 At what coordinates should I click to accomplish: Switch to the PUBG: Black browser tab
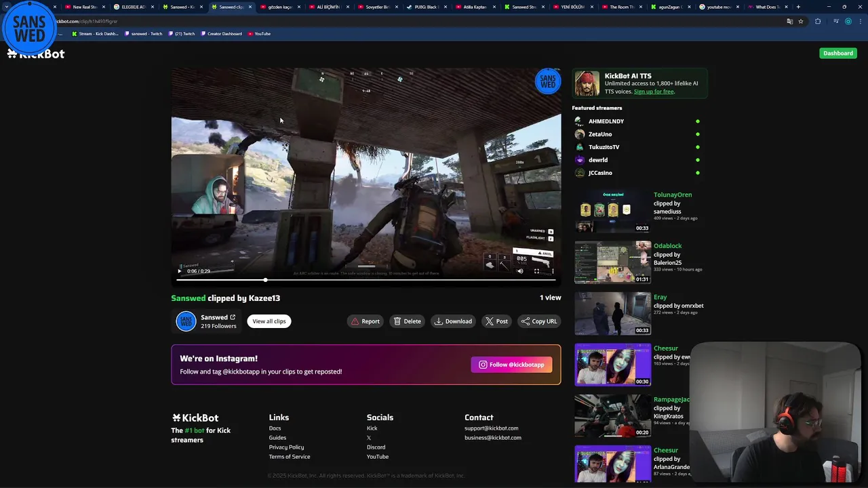click(x=426, y=7)
